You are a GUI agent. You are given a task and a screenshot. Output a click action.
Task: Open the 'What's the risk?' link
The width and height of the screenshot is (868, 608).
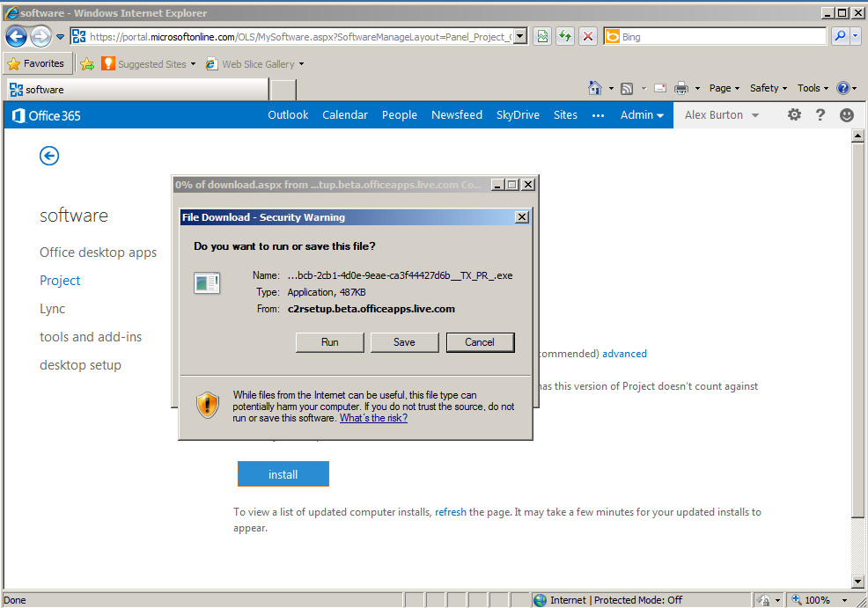click(373, 418)
